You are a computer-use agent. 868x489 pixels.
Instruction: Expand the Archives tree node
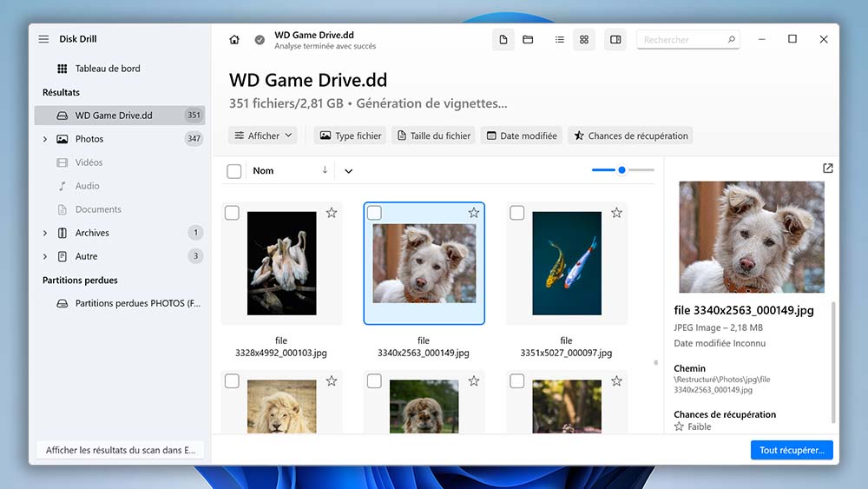(x=45, y=233)
